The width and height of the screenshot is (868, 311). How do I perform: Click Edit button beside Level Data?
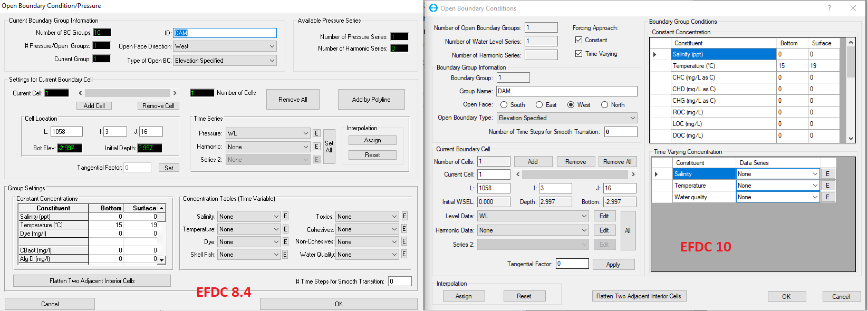pyautogui.click(x=604, y=216)
